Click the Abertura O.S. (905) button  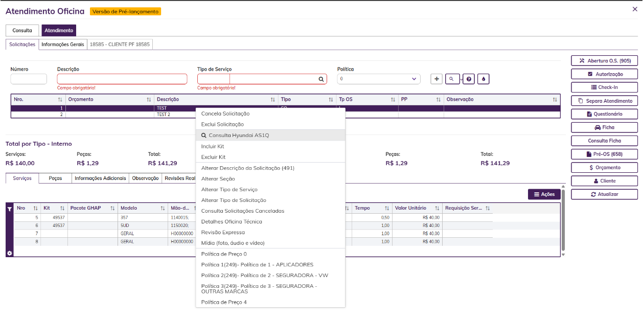[604, 61]
